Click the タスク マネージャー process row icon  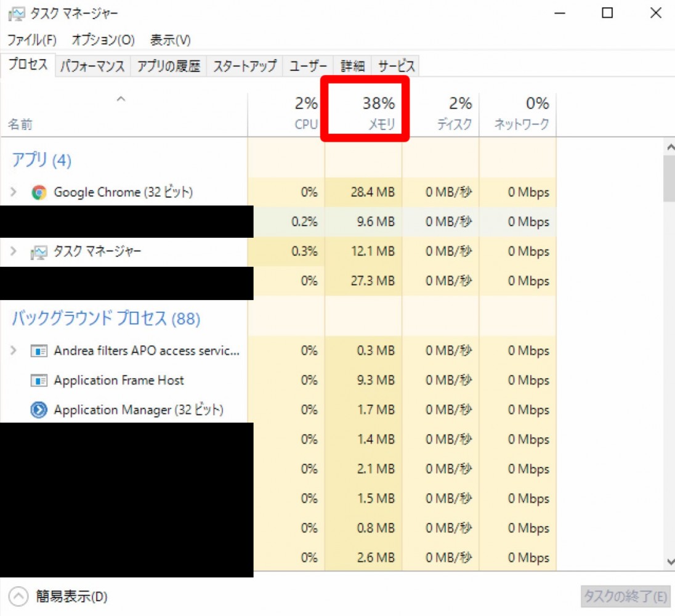(x=39, y=252)
